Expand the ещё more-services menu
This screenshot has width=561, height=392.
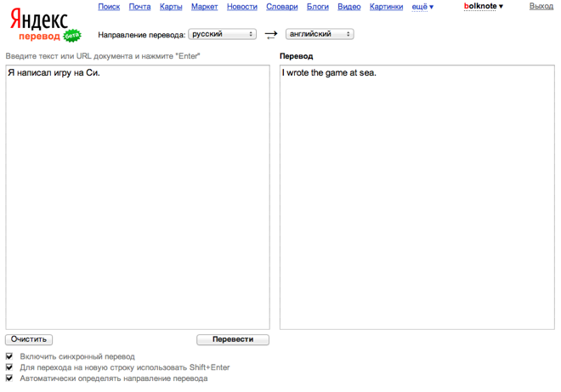coord(422,7)
